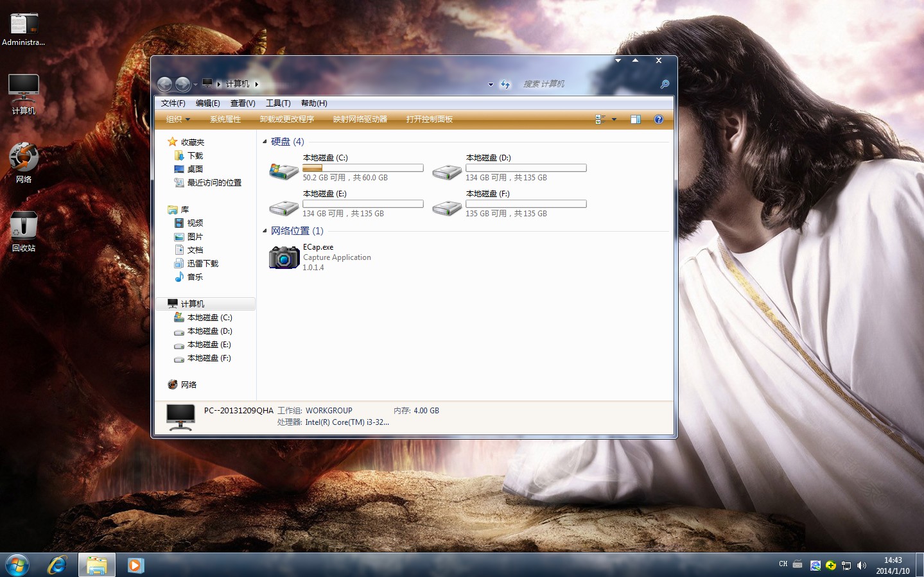The width and height of the screenshot is (924, 577).
Task: Go back with the Explorer Back arrow
Action: 164,84
